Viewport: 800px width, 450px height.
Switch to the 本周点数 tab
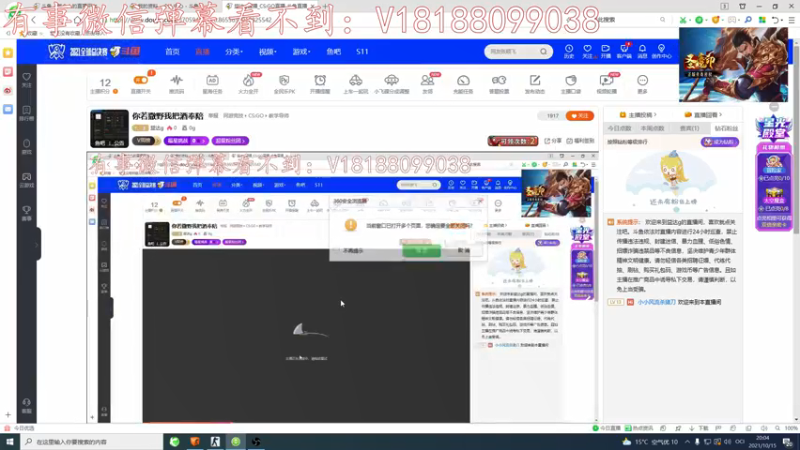point(652,128)
